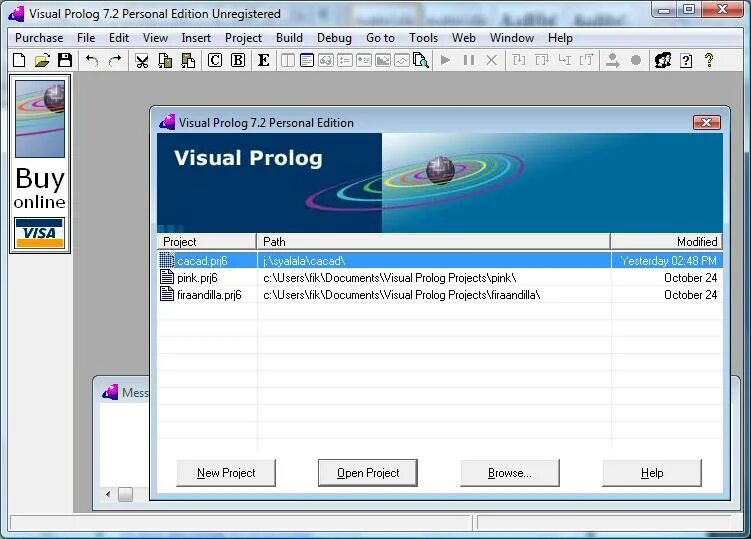
Task: Open the Tools menu
Action: coord(423,38)
